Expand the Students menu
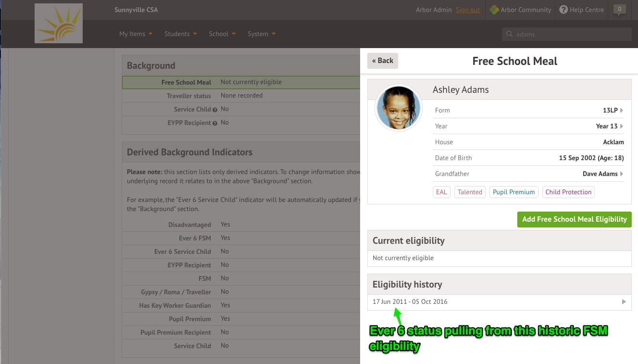 point(180,34)
